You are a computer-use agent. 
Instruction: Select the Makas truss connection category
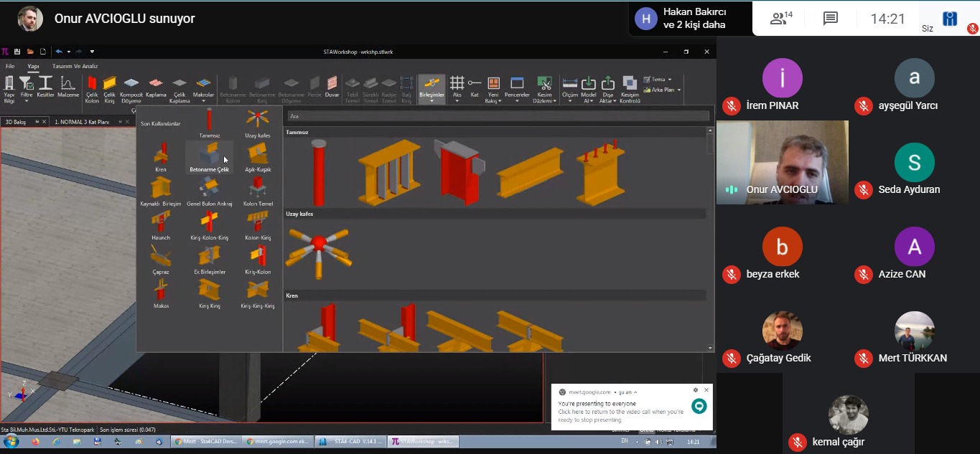161,295
